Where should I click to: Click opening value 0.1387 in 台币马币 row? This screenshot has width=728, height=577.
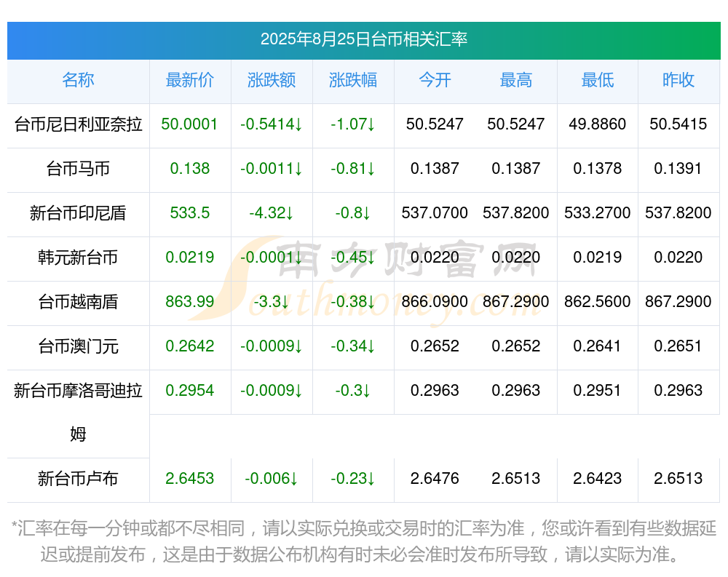pyautogui.click(x=435, y=169)
